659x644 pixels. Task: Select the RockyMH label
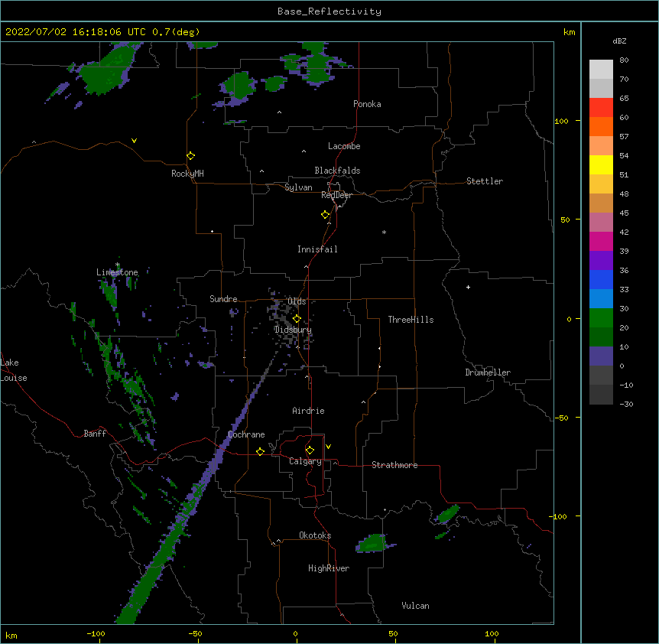(187, 174)
